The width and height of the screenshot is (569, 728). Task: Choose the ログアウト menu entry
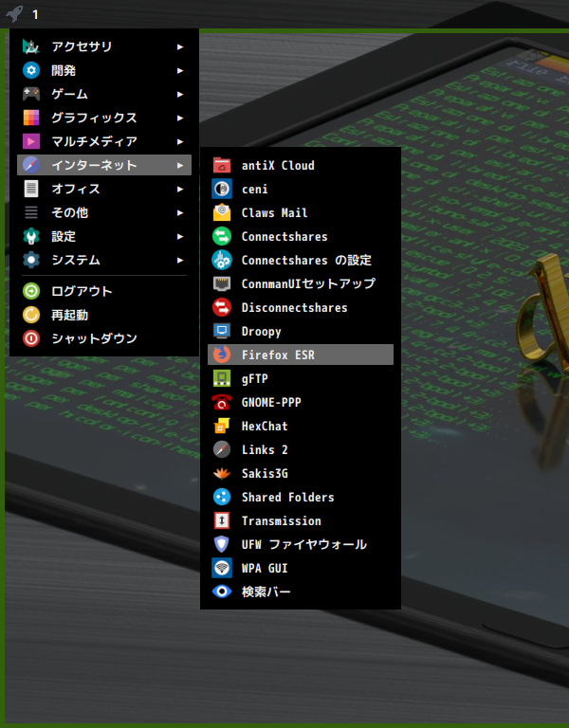tap(104, 291)
